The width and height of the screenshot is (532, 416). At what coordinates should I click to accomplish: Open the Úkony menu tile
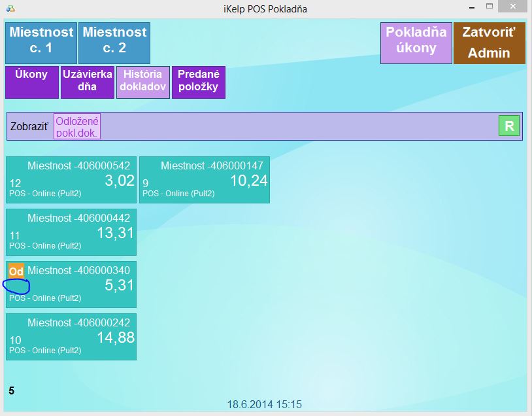tap(32, 82)
